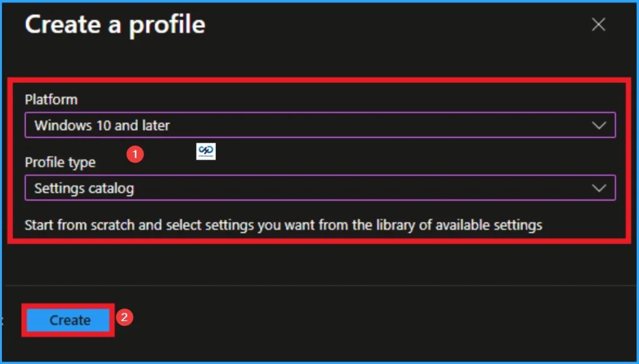The image size is (639, 364).
Task: Dismiss the Create a profile pane
Action: coord(598,24)
